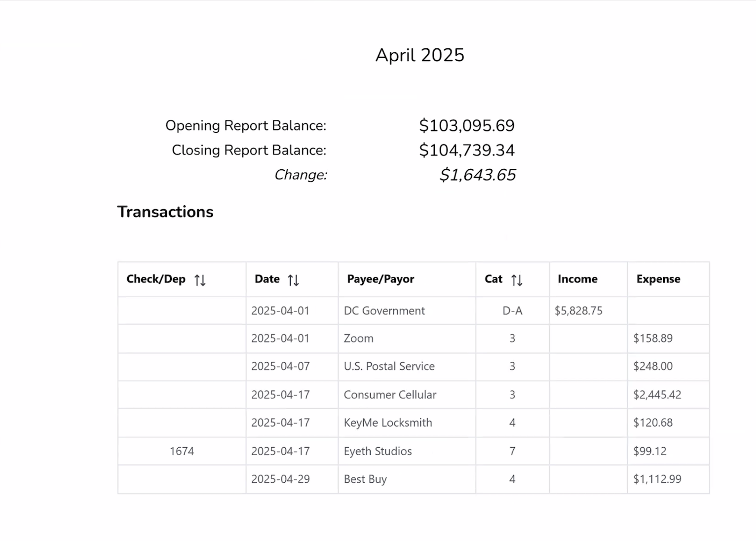Click the April 2025 report title

419,55
